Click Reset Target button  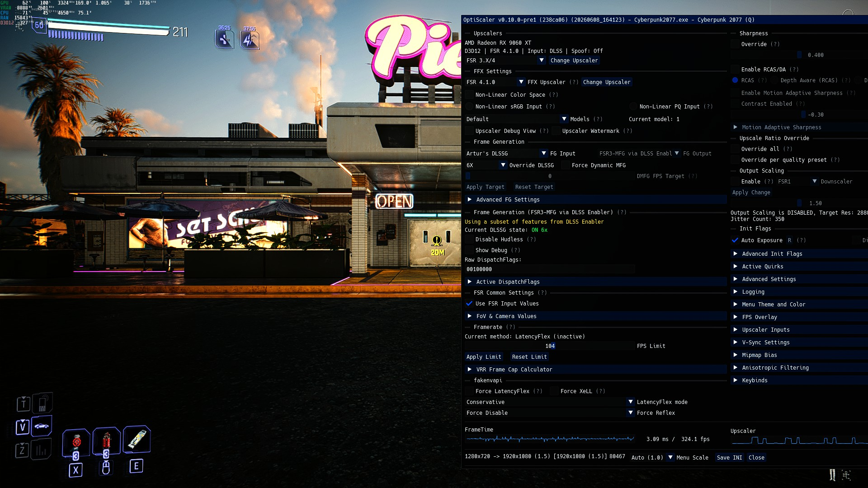pos(534,187)
